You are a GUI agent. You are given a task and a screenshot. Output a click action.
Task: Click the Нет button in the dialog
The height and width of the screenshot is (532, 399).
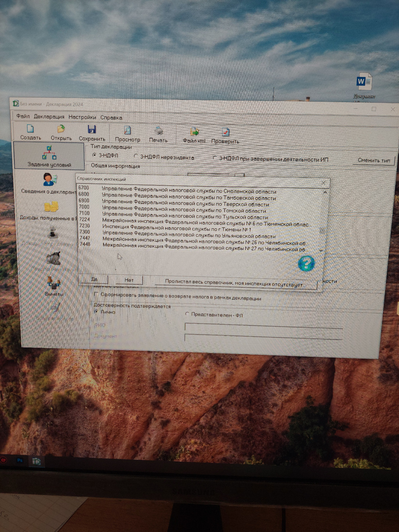(129, 280)
